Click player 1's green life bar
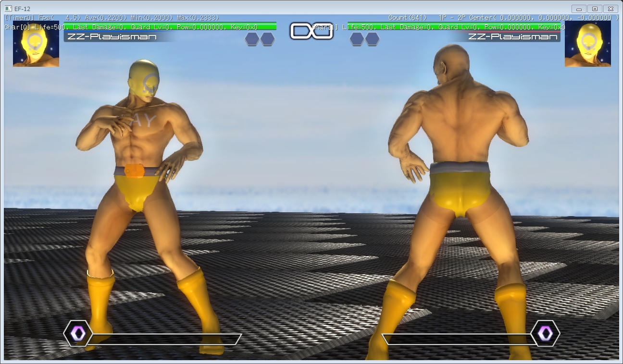The height and width of the screenshot is (364, 623). [170, 26]
